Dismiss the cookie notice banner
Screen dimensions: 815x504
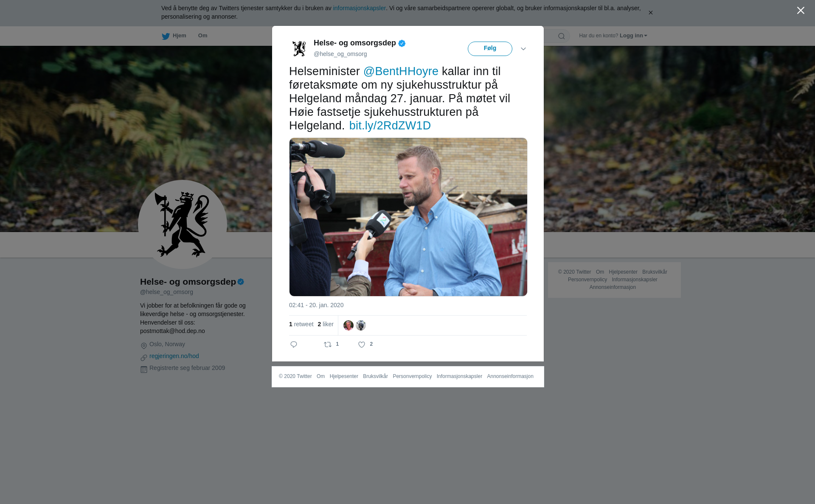click(650, 13)
